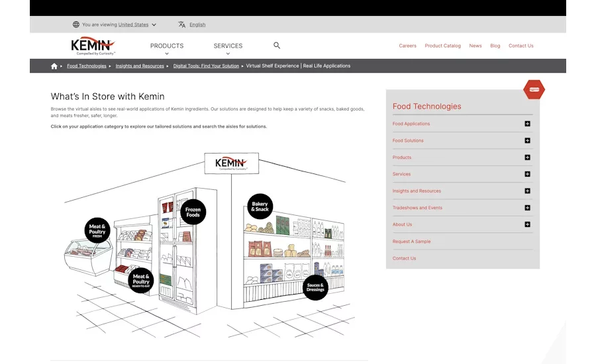Open Products link in sidebar
Image resolution: width=596 pixels, height=364 pixels.
click(x=402, y=158)
